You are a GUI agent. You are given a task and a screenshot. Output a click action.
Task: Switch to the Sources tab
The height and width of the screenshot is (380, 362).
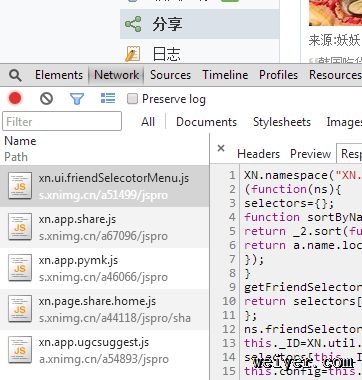pos(170,75)
